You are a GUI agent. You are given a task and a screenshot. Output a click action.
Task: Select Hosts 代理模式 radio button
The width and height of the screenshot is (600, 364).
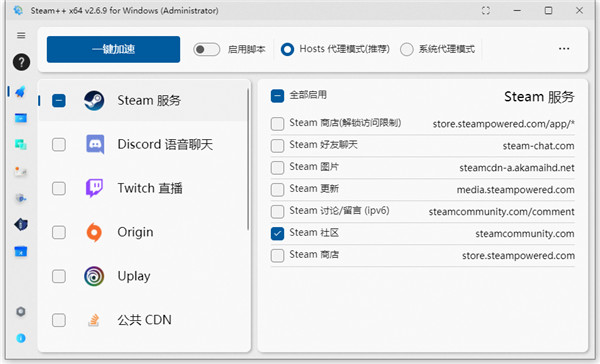pos(287,49)
